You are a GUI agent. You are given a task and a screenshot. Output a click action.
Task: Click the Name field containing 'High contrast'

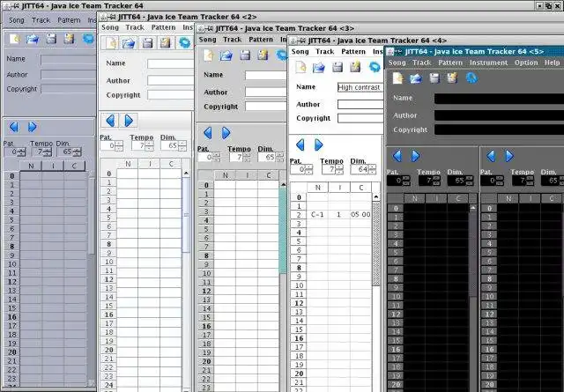(360, 87)
